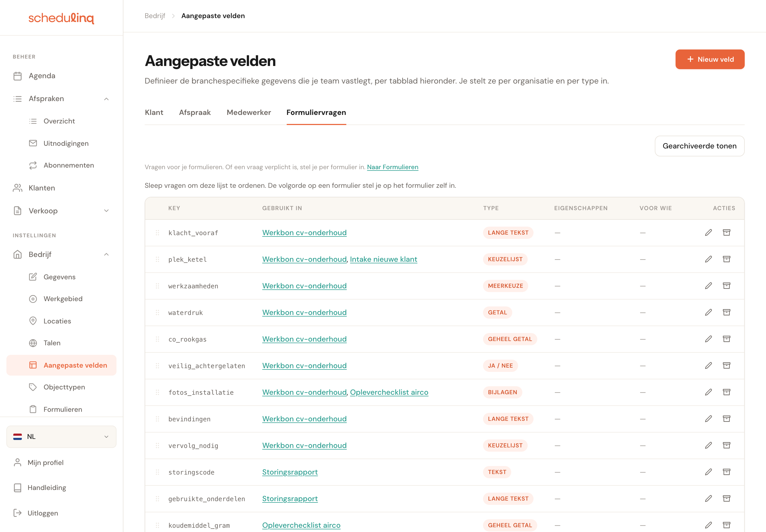Select the Formuliervragen tab
This screenshot has width=766, height=532.
click(x=316, y=113)
